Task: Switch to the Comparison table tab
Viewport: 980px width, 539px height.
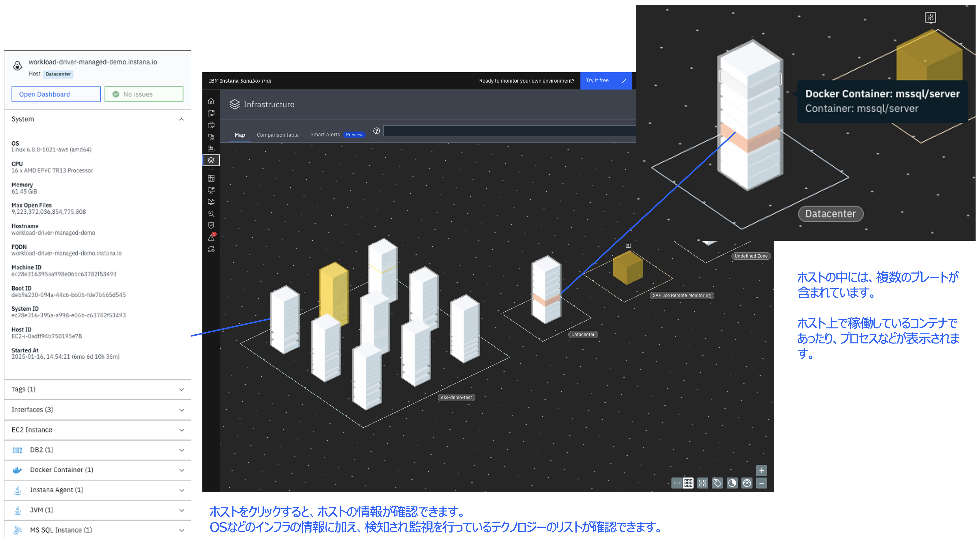Action: point(277,135)
